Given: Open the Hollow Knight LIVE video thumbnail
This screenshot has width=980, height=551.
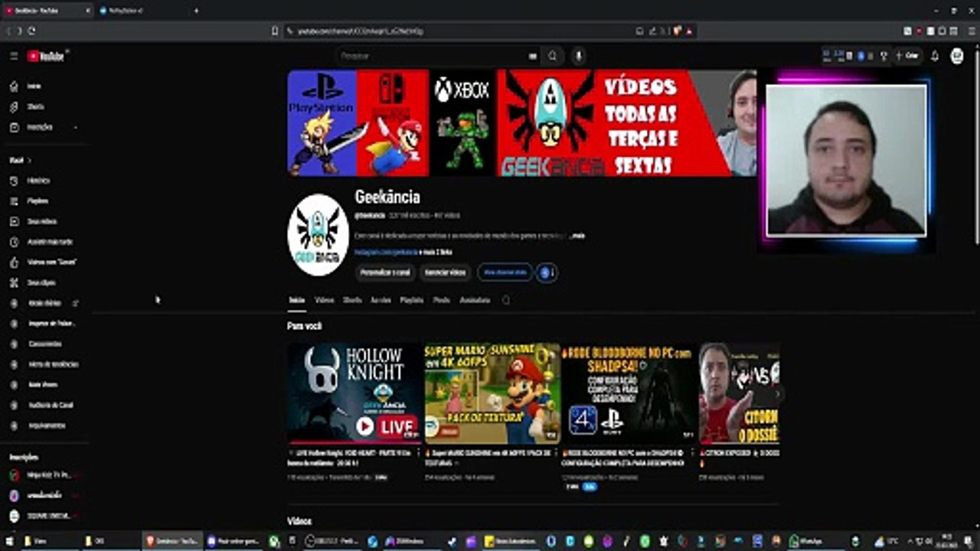Looking at the screenshot, I should click(x=355, y=393).
